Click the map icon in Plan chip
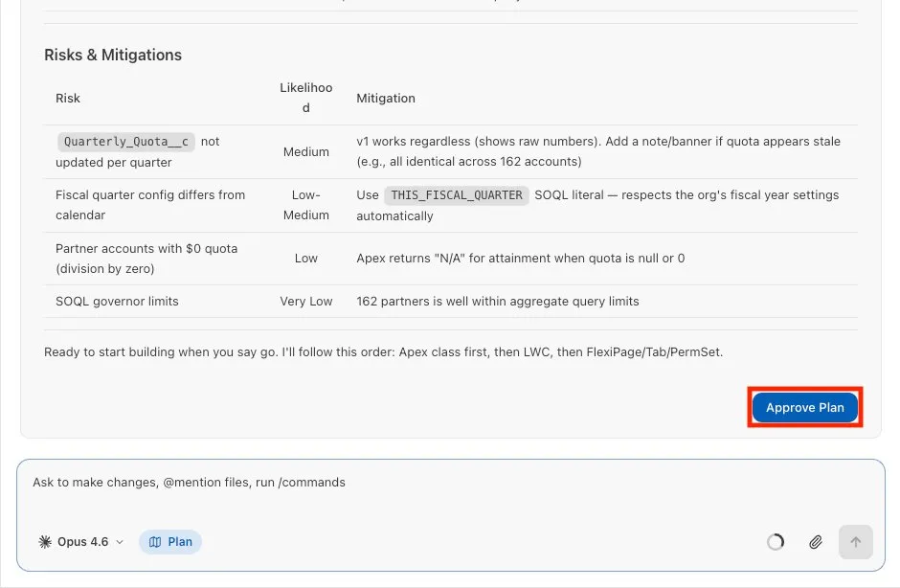900x588 pixels. [x=155, y=541]
